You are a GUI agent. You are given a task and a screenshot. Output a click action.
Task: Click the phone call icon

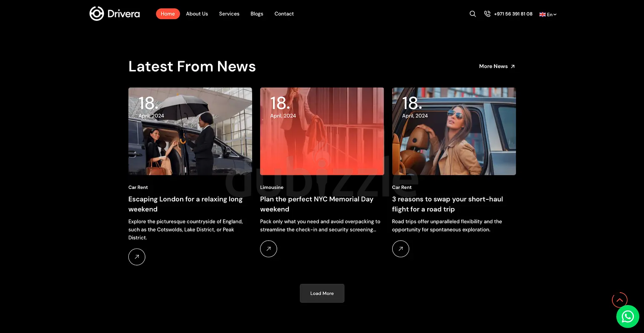[x=487, y=14]
